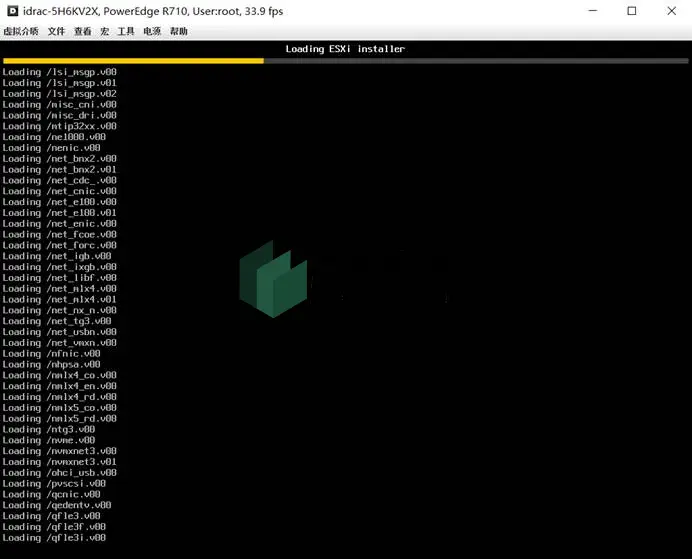Click the line 'Loading /net_forc.v00'
This screenshot has width=692, height=559.
(x=60, y=245)
